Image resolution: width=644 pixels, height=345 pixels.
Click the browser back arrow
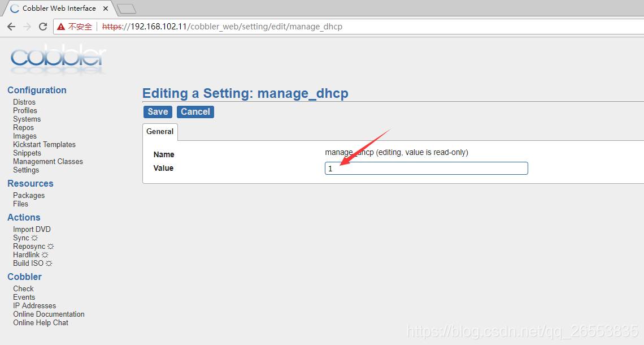tap(11, 27)
